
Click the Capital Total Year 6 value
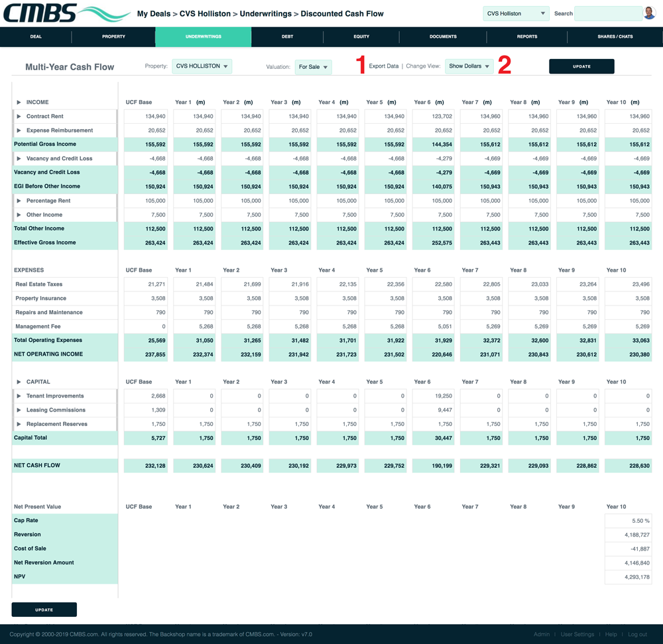433,438
